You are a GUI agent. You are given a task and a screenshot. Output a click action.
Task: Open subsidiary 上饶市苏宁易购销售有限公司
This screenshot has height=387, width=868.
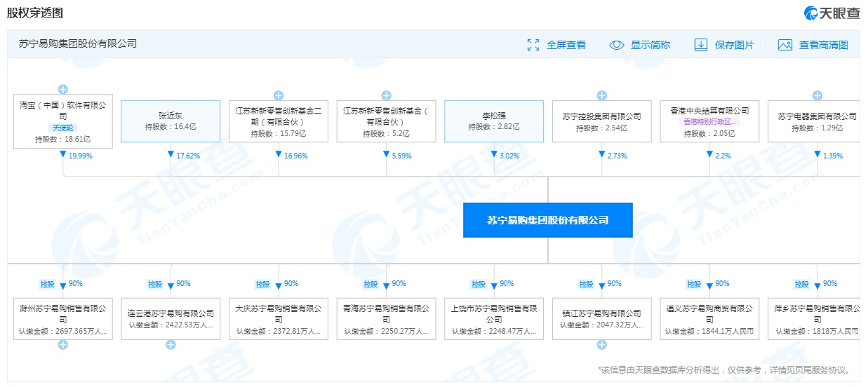494,319
